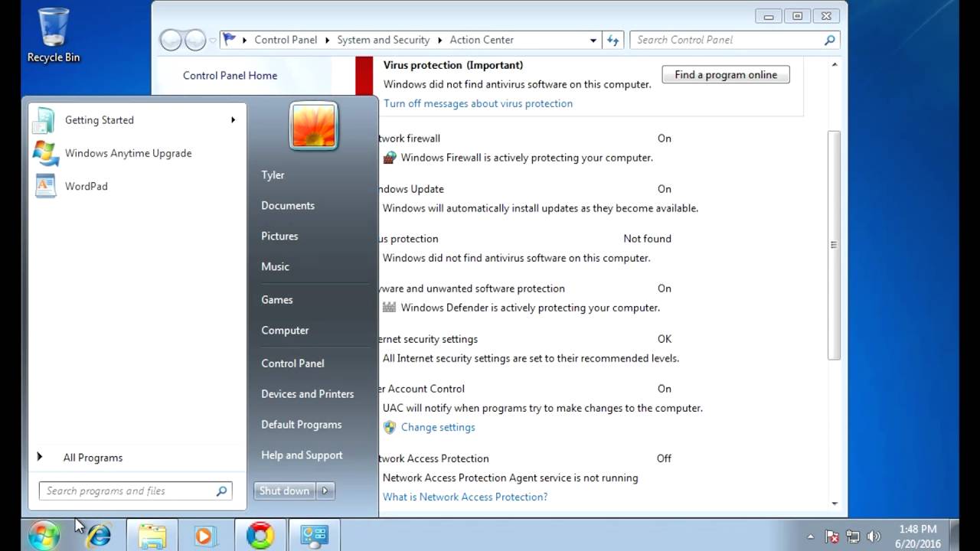Click the Windows Anytime Upgrade icon
The image size is (980, 551).
(45, 153)
